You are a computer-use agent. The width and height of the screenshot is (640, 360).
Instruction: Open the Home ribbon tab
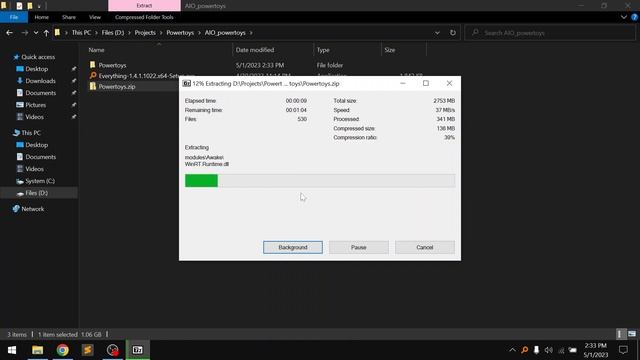(x=42, y=17)
